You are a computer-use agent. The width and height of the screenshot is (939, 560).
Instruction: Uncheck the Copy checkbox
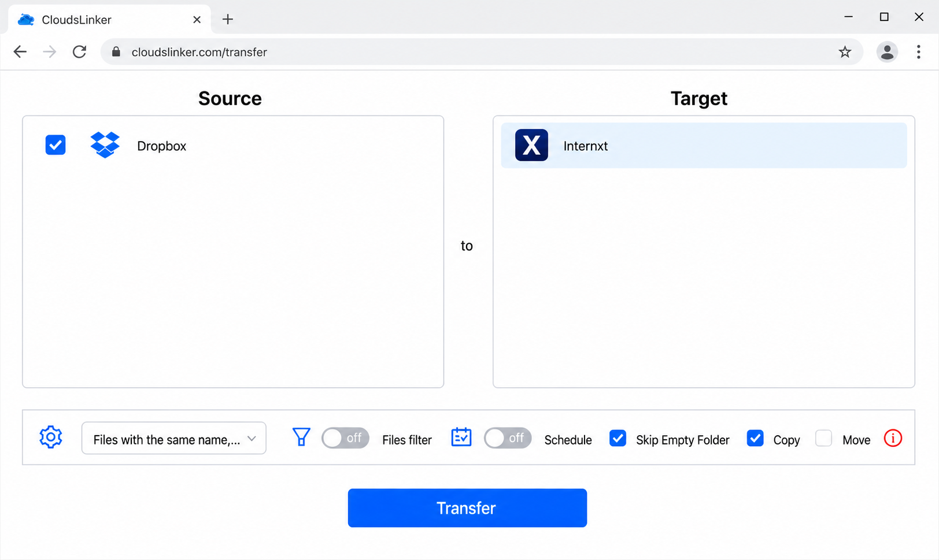pyautogui.click(x=755, y=439)
